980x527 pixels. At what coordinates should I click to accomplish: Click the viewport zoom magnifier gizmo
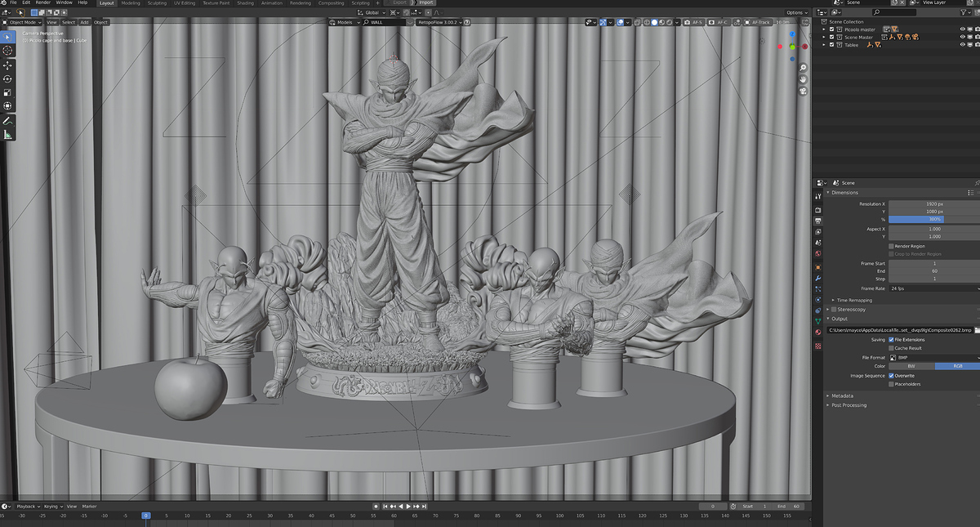click(x=804, y=68)
